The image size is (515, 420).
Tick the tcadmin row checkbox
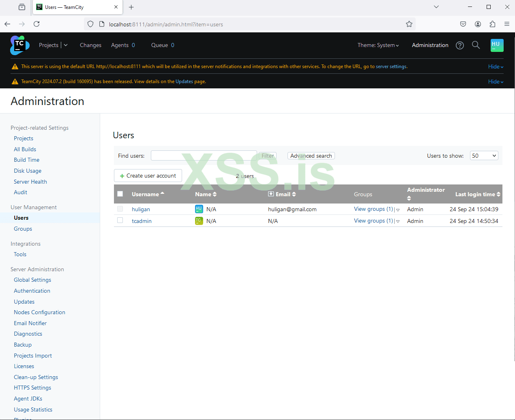coord(120,220)
